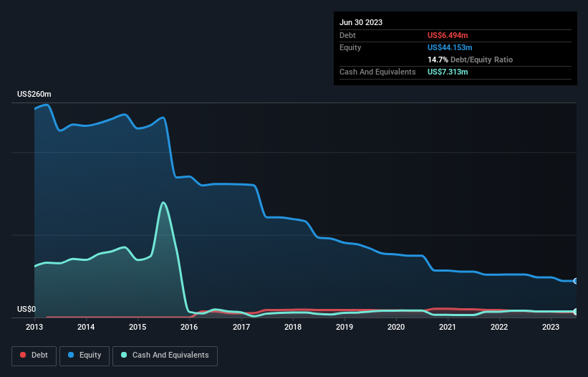Click the Debt value US$6.494m

[448, 35]
